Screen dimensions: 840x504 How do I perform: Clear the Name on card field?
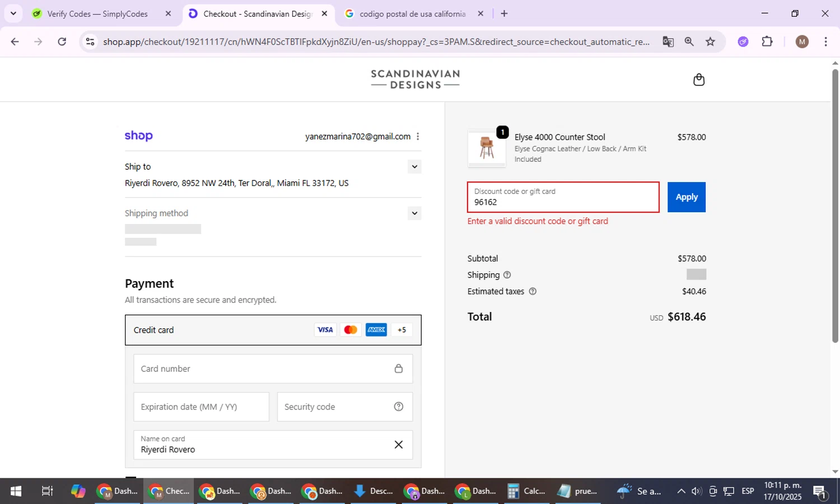399,445
